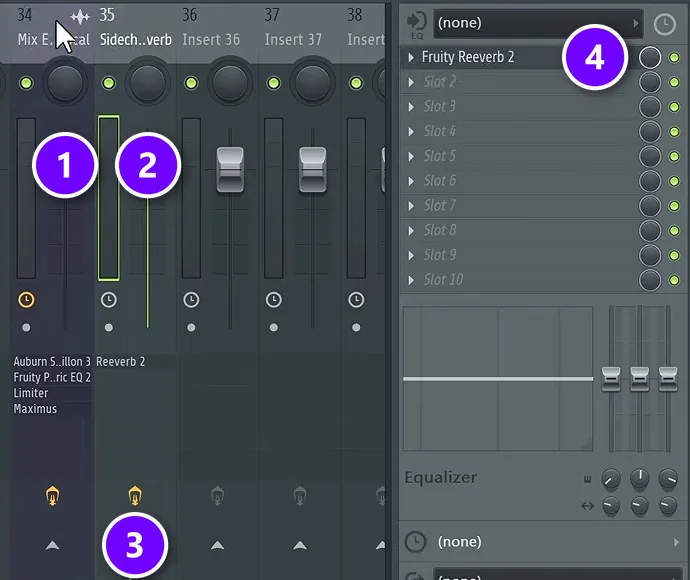Toggle mute LED on Insert 37
690x580 pixels.
274,83
